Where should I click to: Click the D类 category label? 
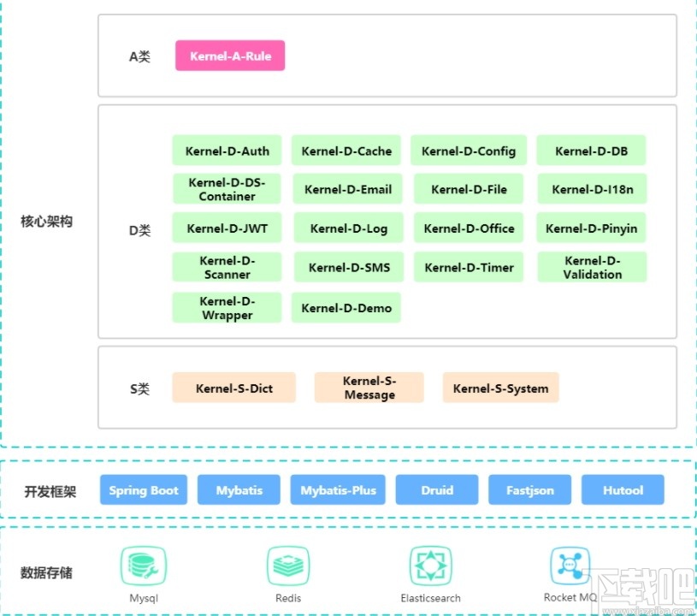point(139,230)
